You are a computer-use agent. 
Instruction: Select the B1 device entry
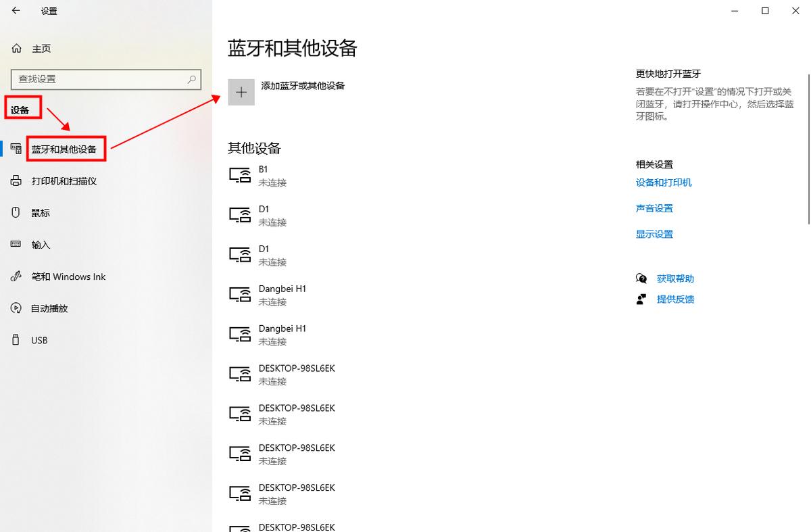pos(284,175)
